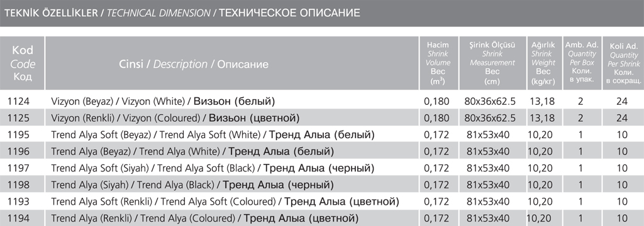Click the 13,18 weight in row 1125
The width and height of the screenshot is (644, 226).
pyautogui.click(x=542, y=118)
